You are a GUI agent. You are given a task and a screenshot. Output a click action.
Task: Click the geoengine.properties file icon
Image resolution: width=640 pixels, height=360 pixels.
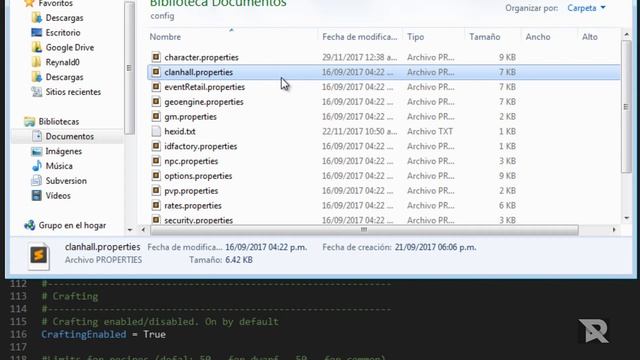156,101
